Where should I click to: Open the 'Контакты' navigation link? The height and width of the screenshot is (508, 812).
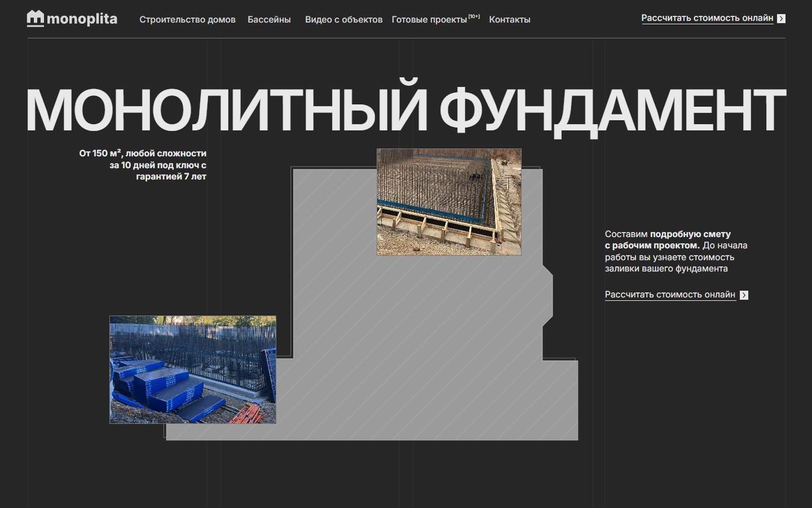(510, 20)
